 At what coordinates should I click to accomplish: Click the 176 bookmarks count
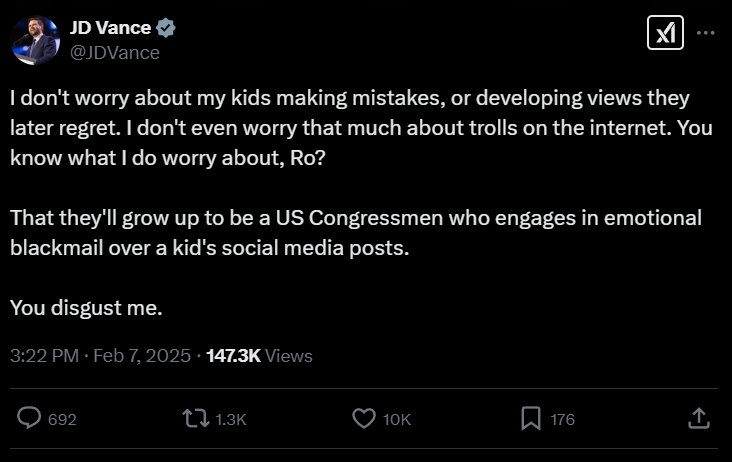coord(563,420)
